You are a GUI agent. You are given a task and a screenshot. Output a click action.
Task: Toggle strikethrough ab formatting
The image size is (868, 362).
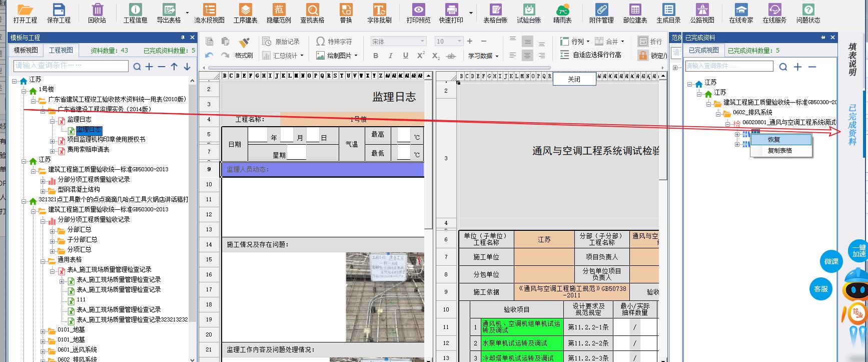click(x=451, y=56)
